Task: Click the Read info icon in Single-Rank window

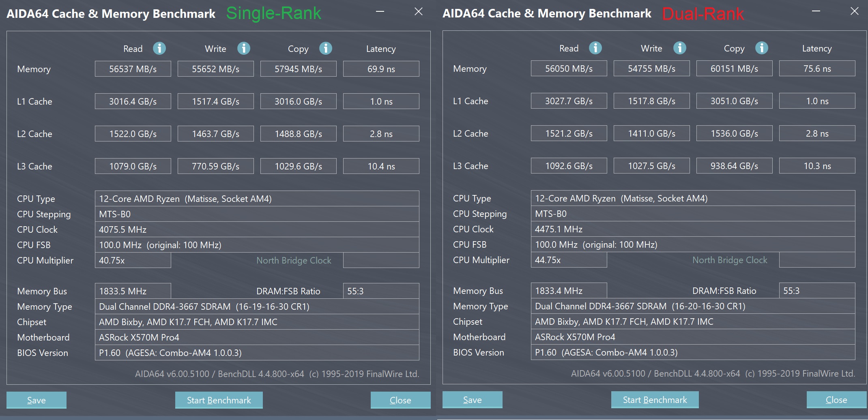Action: point(159,48)
